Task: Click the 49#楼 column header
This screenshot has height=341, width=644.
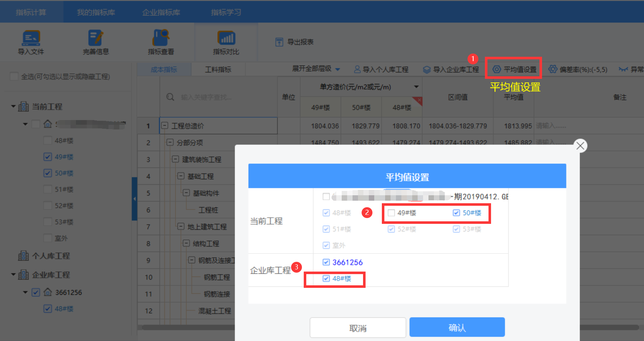Action: pos(320,107)
